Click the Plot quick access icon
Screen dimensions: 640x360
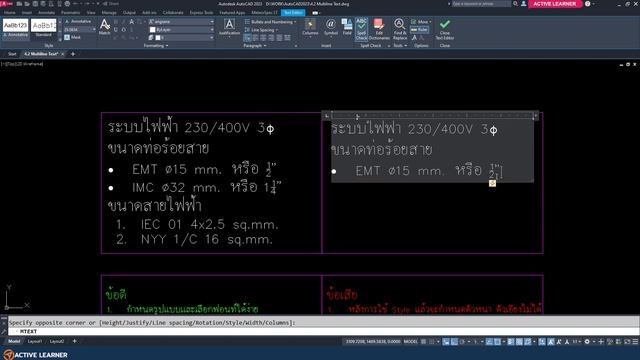coord(67,4)
